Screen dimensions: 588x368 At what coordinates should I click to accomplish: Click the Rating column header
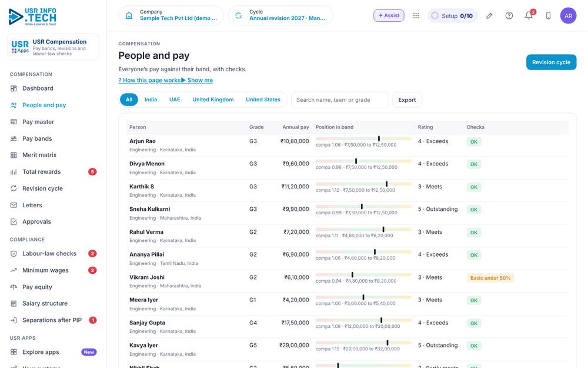(x=425, y=127)
